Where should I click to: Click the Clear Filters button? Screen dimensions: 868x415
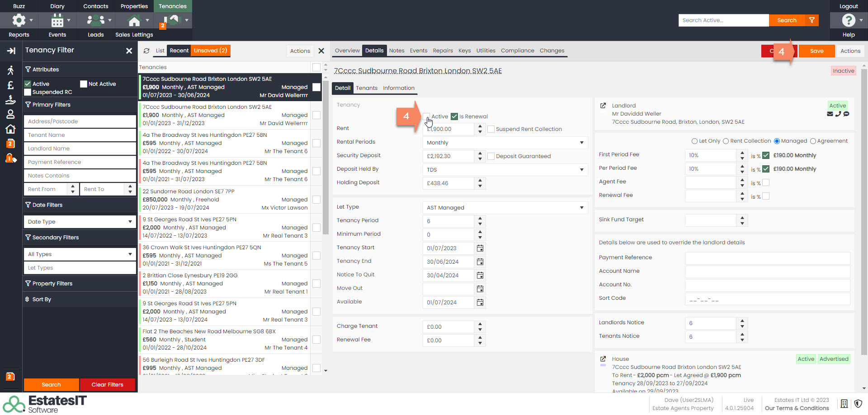click(x=107, y=385)
